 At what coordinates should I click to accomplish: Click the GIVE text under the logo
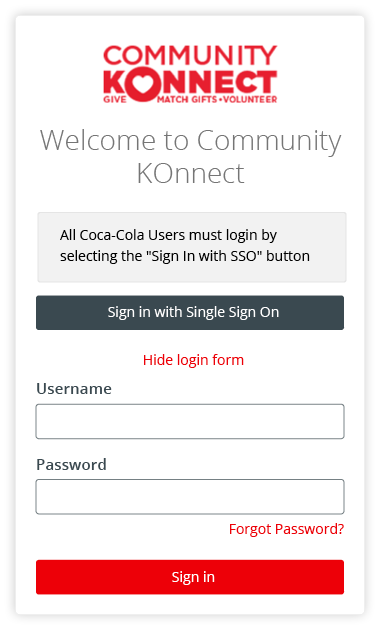pos(115,99)
